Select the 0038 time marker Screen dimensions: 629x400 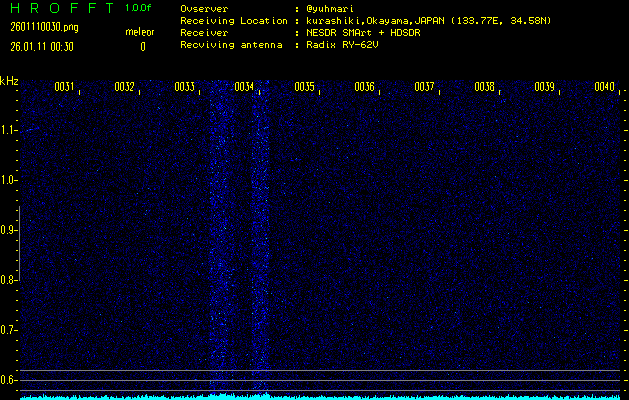click(484, 87)
